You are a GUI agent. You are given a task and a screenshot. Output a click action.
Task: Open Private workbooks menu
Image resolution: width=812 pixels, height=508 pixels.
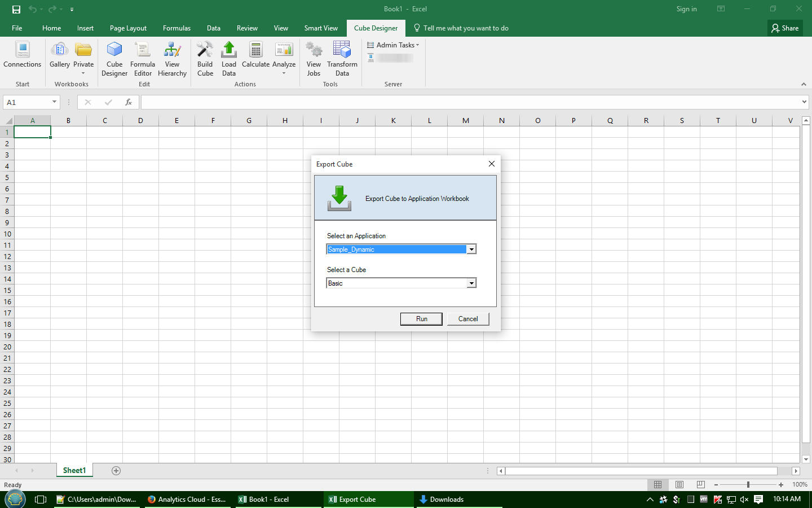click(x=83, y=58)
